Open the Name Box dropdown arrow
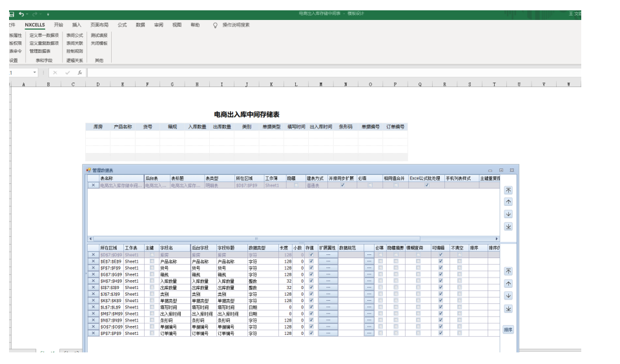The image size is (620, 364). pos(36,73)
